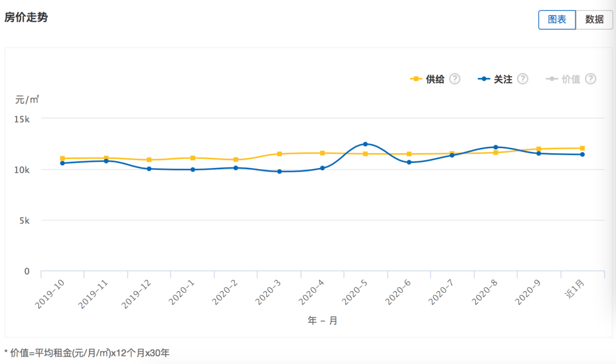Click the help icon next to 供给

pyautogui.click(x=455, y=79)
